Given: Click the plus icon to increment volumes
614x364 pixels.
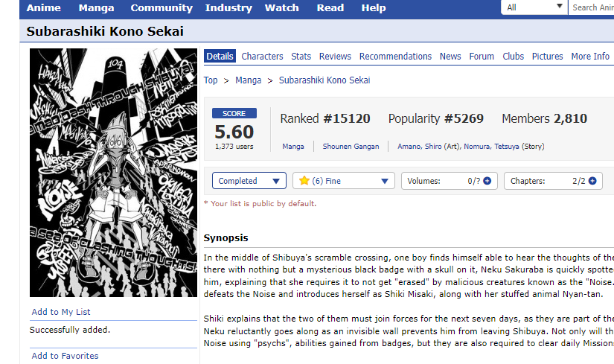Looking at the screenshot, I should [x=487, y=181].
